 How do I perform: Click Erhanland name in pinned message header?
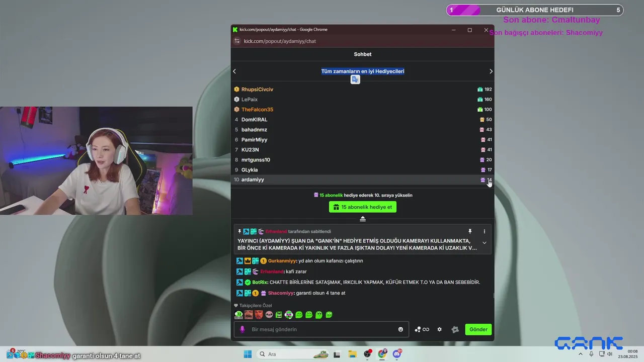point(276,231)
